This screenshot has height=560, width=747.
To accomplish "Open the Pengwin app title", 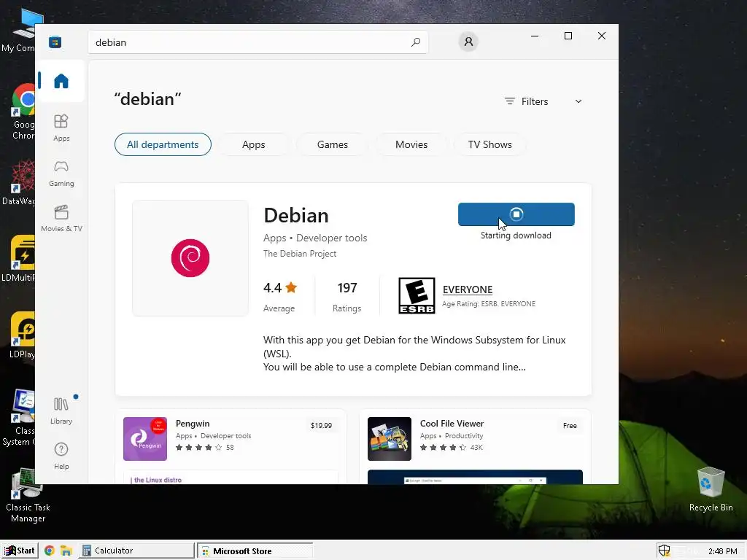I will coord(193,424).
